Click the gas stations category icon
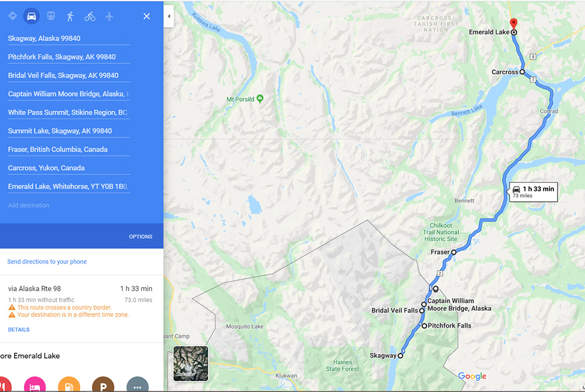 coord(69,384)
